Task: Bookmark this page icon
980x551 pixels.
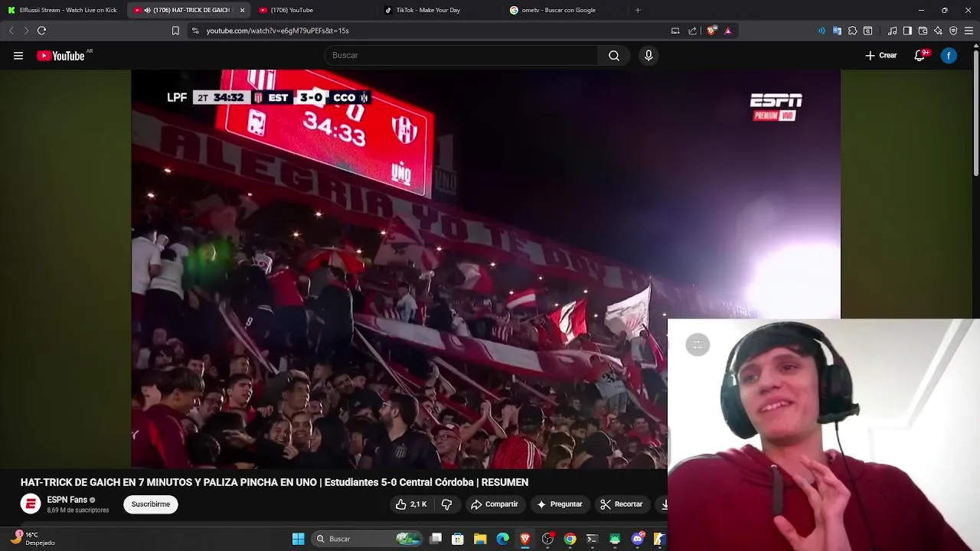Action: click(175, 31)
